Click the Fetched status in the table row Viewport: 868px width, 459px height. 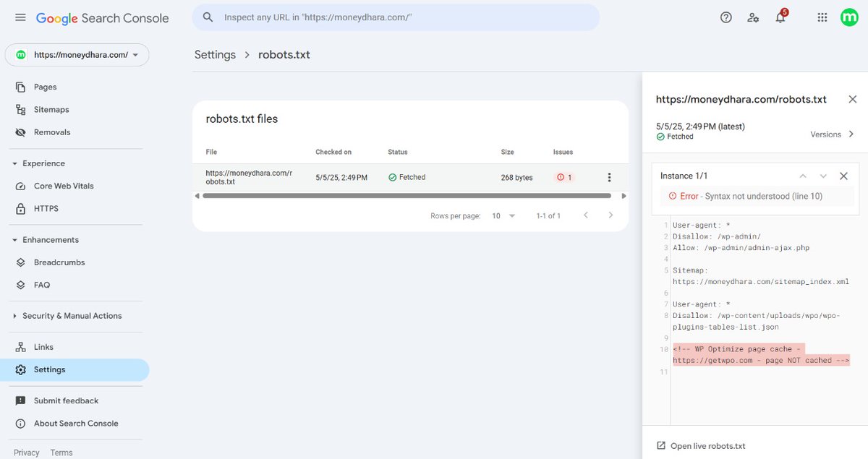pos(407,178)
